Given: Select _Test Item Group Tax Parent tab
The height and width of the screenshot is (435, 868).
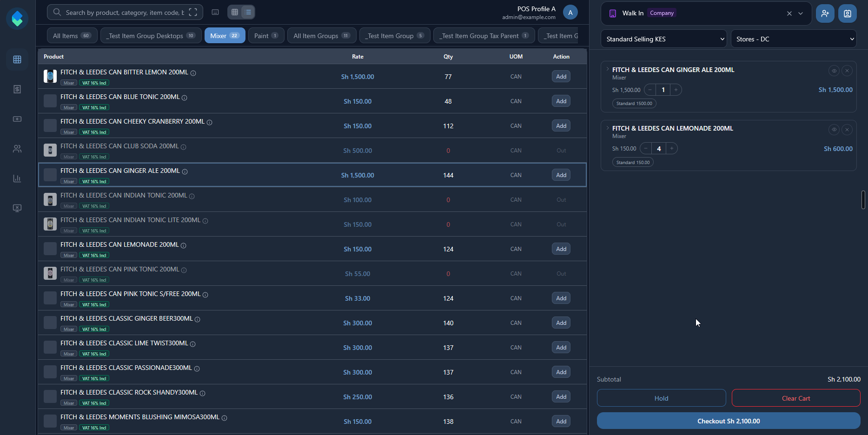Looking at the screenshot, I should point(484,36).
